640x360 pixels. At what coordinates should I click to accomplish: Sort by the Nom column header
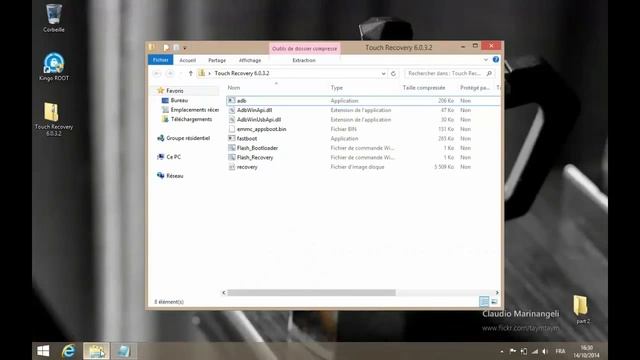coord(234,87)
